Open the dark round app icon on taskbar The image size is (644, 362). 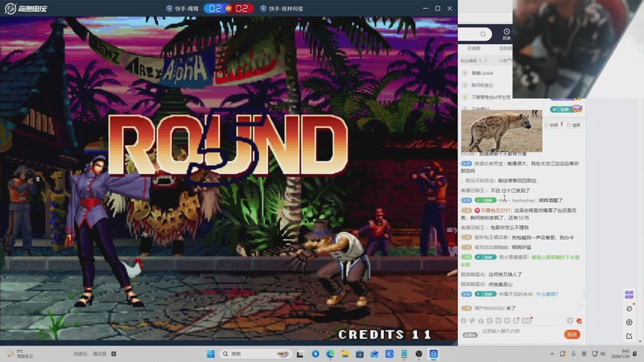pyautogui.click(x=419, y=354)
